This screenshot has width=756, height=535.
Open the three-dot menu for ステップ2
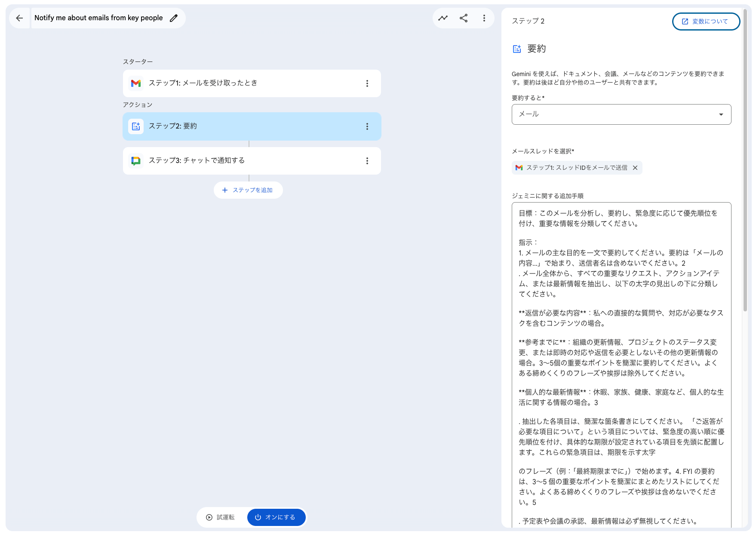367,126
